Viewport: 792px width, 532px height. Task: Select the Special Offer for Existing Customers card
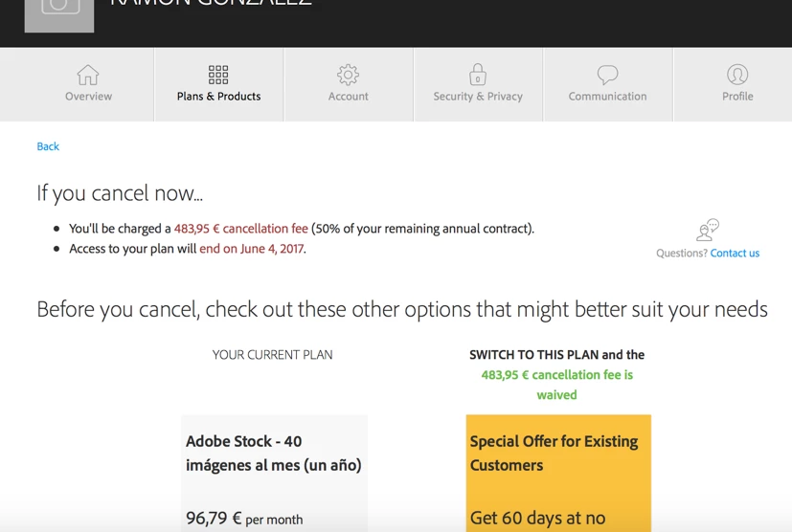tap(558, 474)
